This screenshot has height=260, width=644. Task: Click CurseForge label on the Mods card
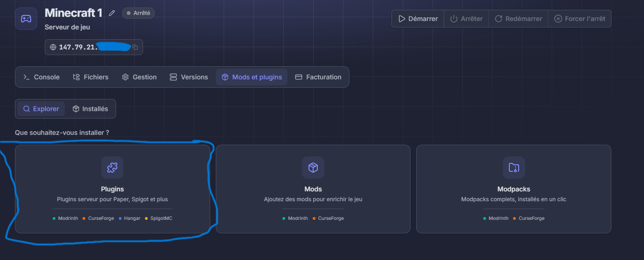pyautogui.click(x=331, y=218)
